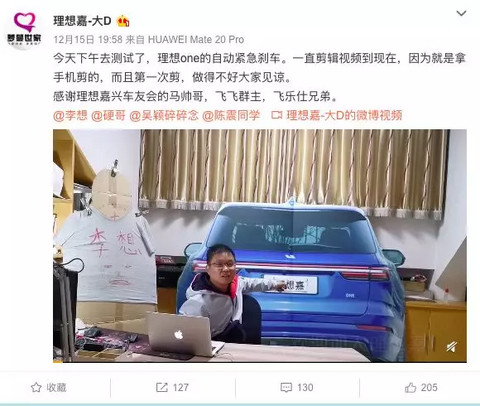Screen dimensions: 480x406
Task: Open the 12月15日 19:58 timestamp link
Action: (x=88, y=40)
